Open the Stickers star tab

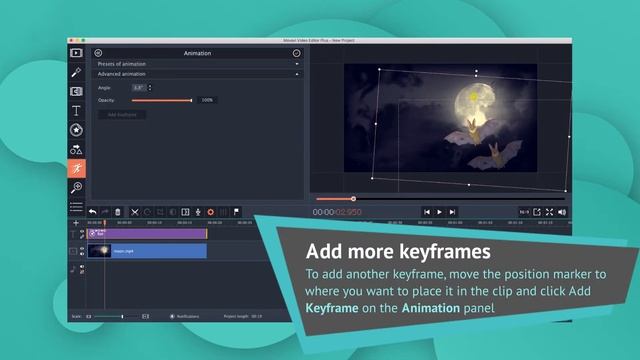[x=76, y=130]
